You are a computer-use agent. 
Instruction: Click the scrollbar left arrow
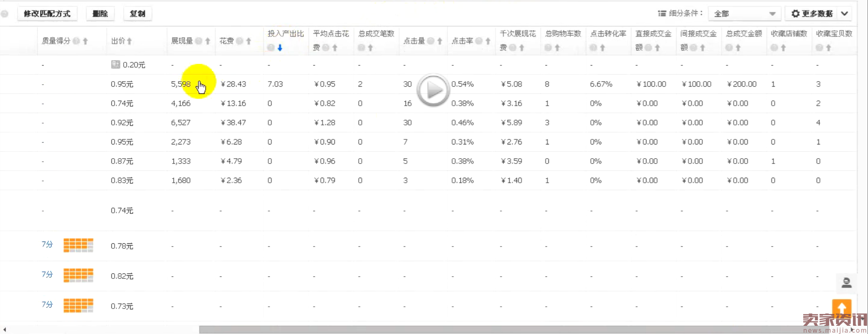pyautogui.click(x=5, y=329)
